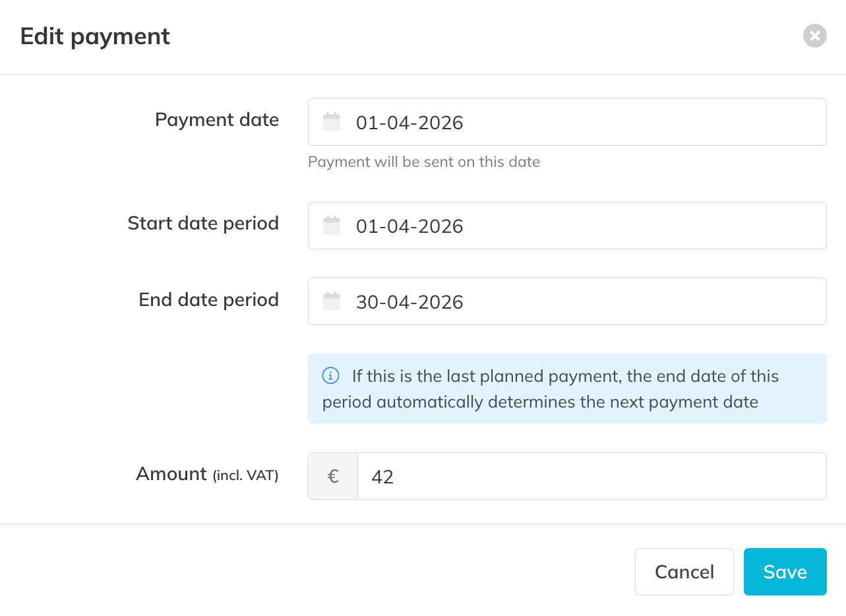Image resolution: width=846 pixels, height=616 pixels.
Task: Click the euro currency symbol prefix
Action: click(333, 476)
